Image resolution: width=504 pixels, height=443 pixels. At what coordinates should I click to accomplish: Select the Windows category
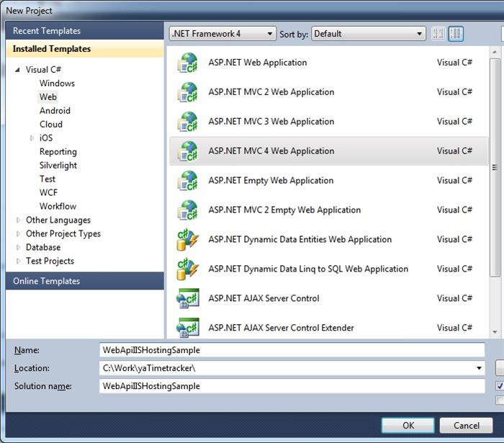point(57,84)
